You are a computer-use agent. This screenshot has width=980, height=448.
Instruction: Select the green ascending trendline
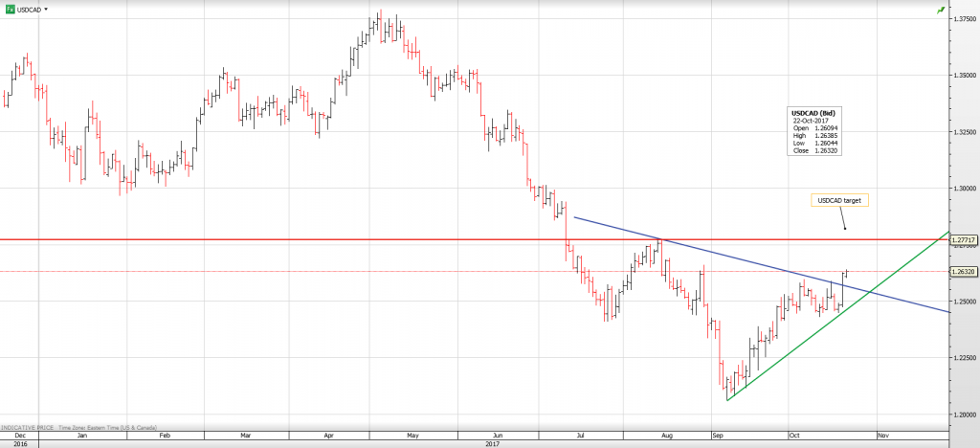coord(813,338)
